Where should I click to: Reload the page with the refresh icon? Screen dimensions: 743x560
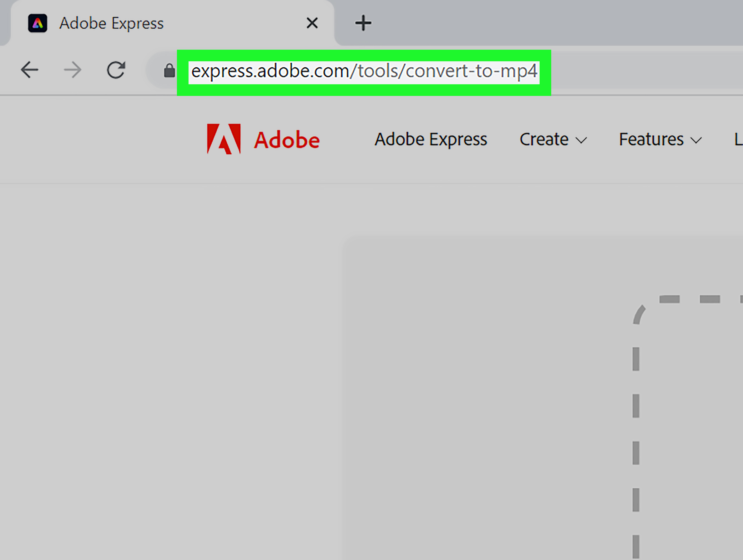(x=116, y=70)
